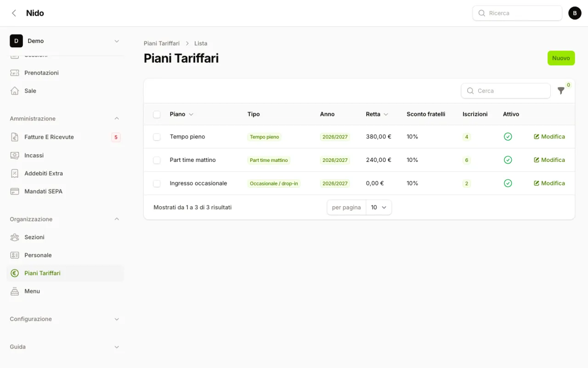Open the table filter funnel icon
588x368 pixels.
(561, 91)
